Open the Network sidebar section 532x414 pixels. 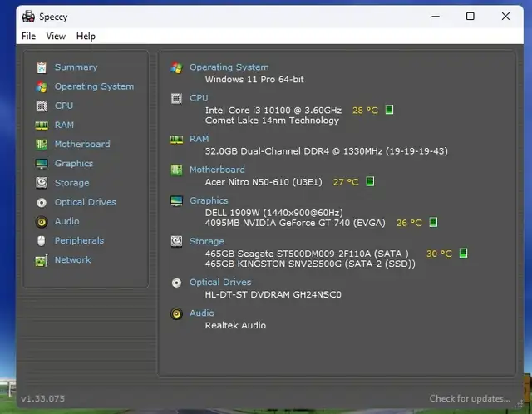coord(73,260)
